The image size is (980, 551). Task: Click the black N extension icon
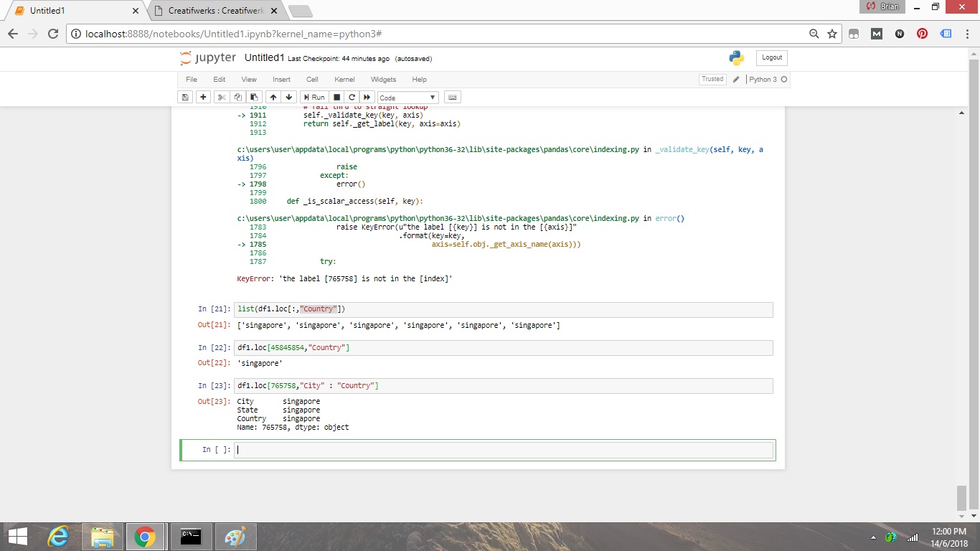[900, 34]
